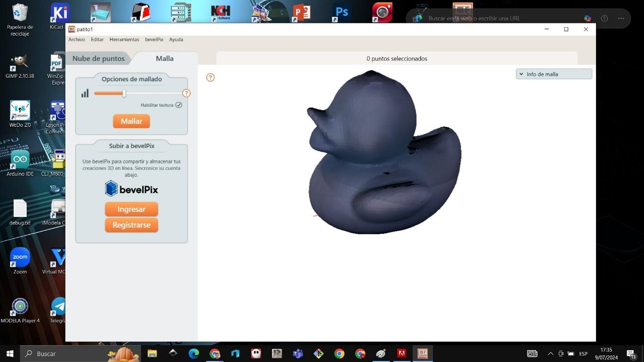
Task: Open Microsoft Teams from the taskbar
Action: (x=298, y=354)
